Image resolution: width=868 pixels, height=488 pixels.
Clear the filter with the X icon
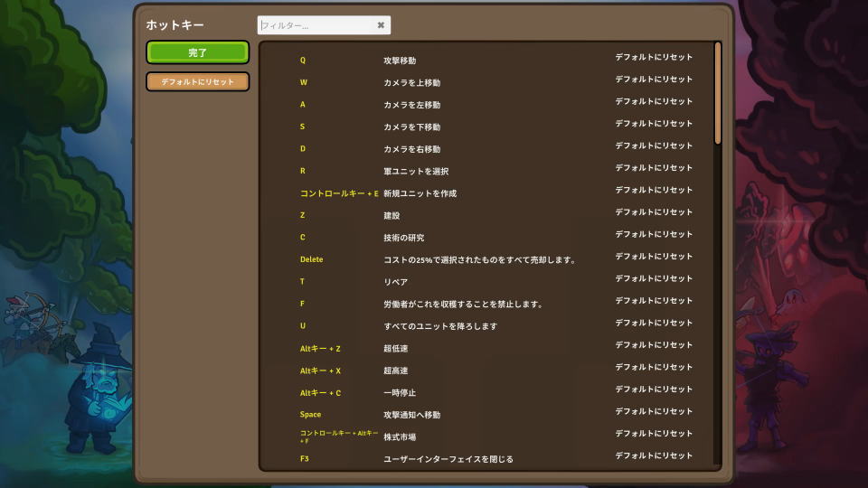coord(381,25)
